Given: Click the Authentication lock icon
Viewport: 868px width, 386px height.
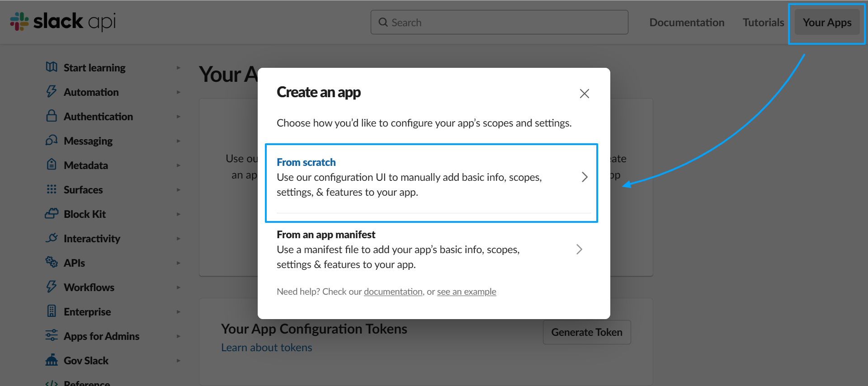Looking at the screenshot, I should pos(52,116).
